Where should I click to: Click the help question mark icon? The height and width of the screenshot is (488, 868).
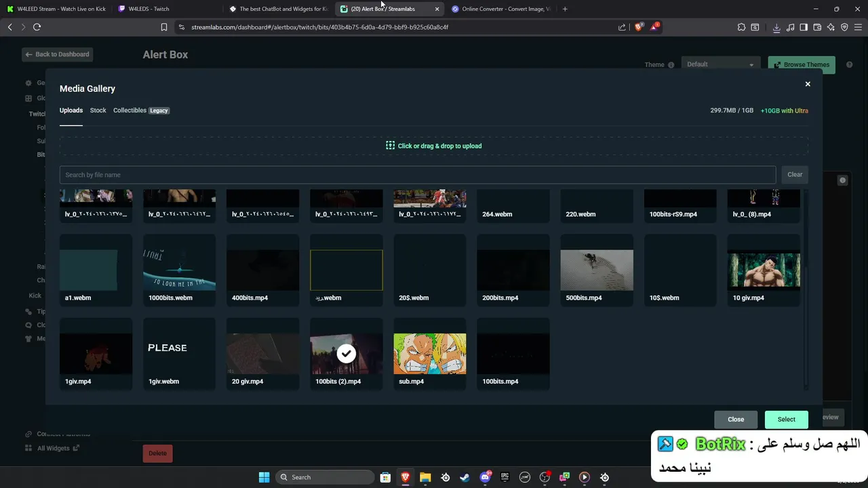(x=850, y=64)
